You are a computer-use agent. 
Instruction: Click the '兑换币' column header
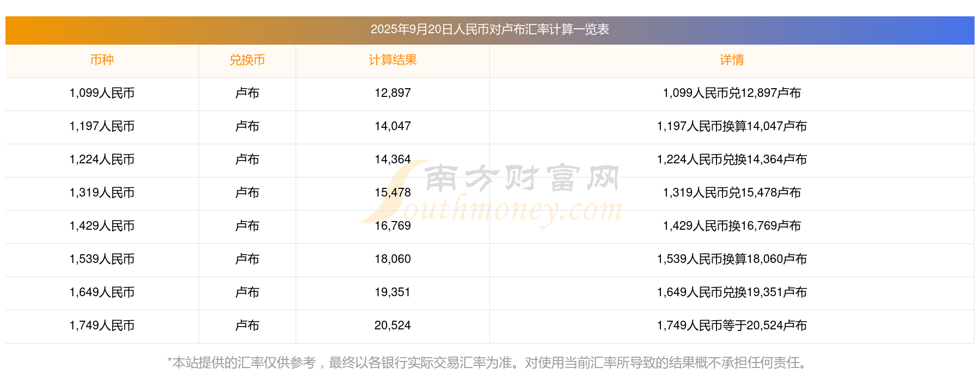[x=247, y=60]
